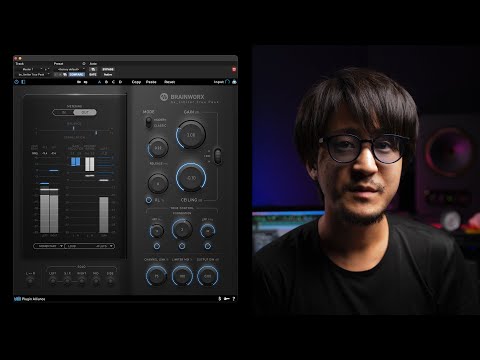
Task: Switch metering to IN
Action: pyautogui.click(x=64, y=112)
